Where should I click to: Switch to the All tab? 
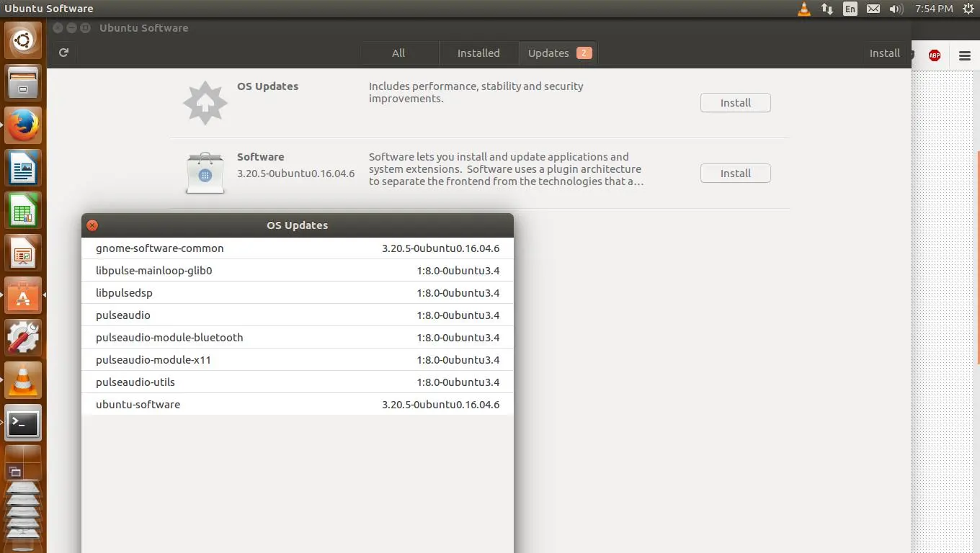398,53
